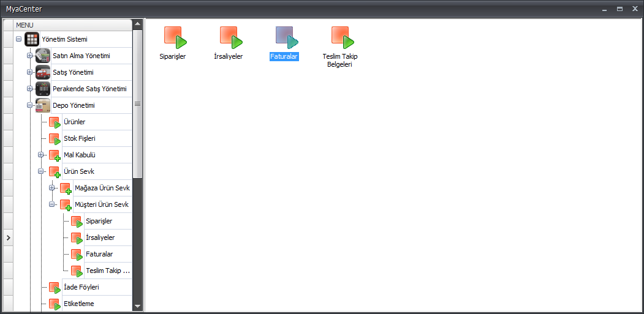Click the menu tree scroll up arrow
This screenshot has height=314, width=644.
pyautogui.click(x=138, y=24)
